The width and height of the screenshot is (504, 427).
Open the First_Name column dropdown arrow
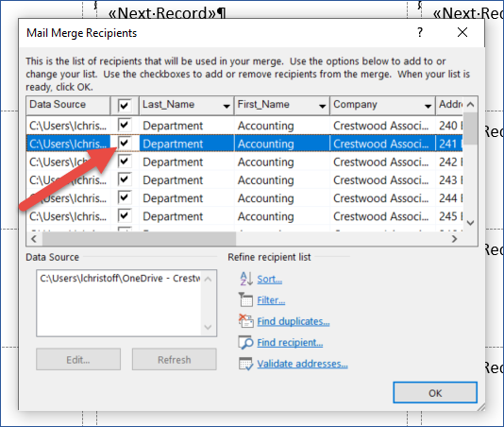coord(322,106)
